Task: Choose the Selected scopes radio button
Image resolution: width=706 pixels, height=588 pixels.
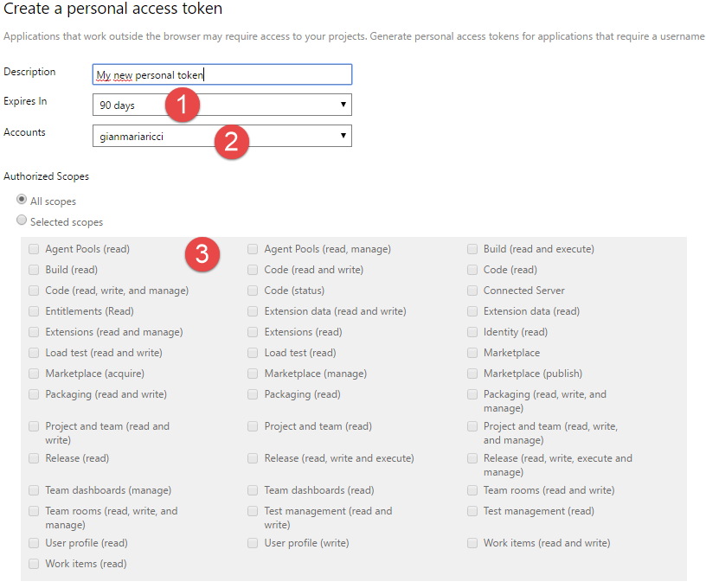Action: pos(21,220)
